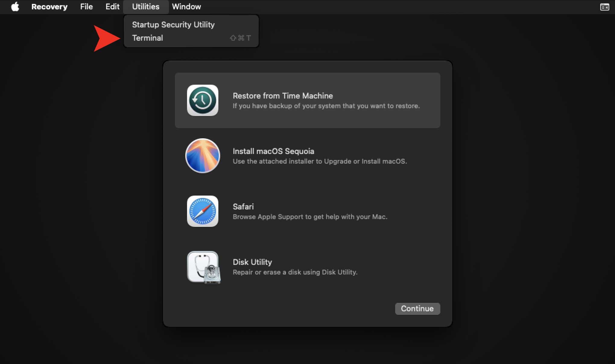Click 'Repair or erase a disk' description
This screenshot has width=615, height=364.
[295, 272]
